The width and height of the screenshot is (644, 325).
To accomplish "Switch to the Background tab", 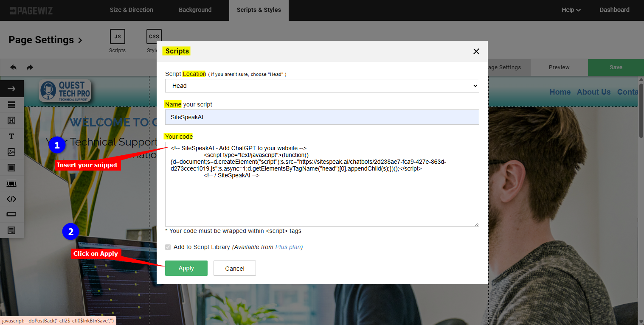I will pos(195,10).
